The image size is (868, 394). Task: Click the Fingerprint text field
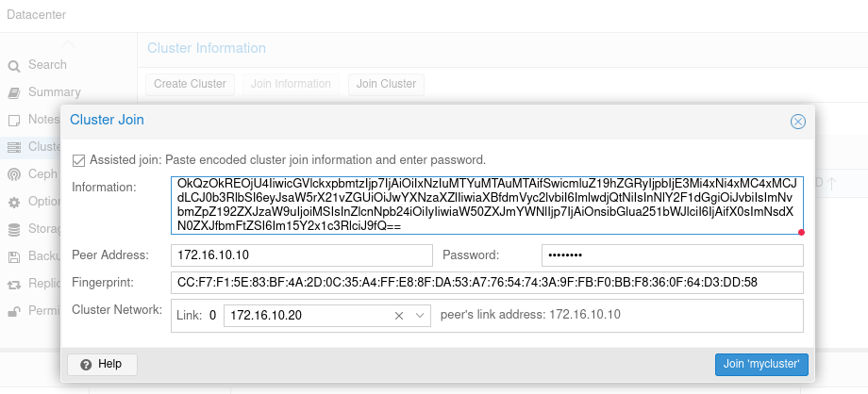tap(487, 283)
